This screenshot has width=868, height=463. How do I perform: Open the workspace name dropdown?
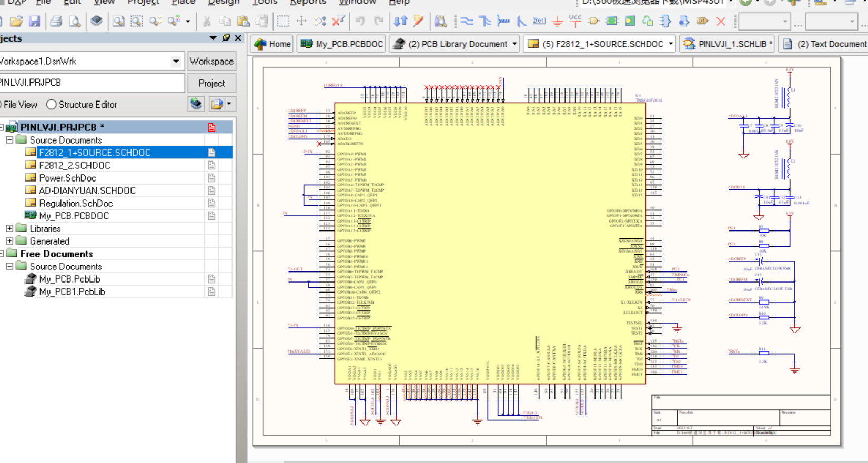pyautogui.click(x=176, y=62)
